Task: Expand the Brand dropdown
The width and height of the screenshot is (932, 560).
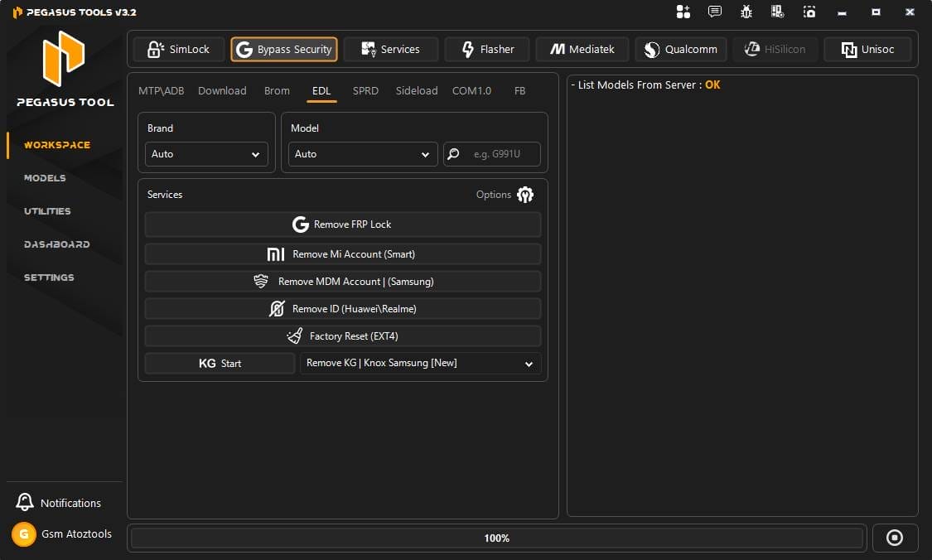Action: (205, 154)
